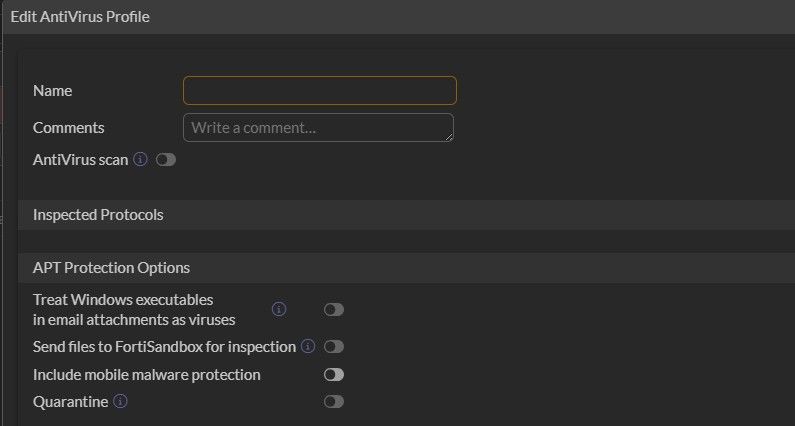Click the Comments text box

point(317,128)
